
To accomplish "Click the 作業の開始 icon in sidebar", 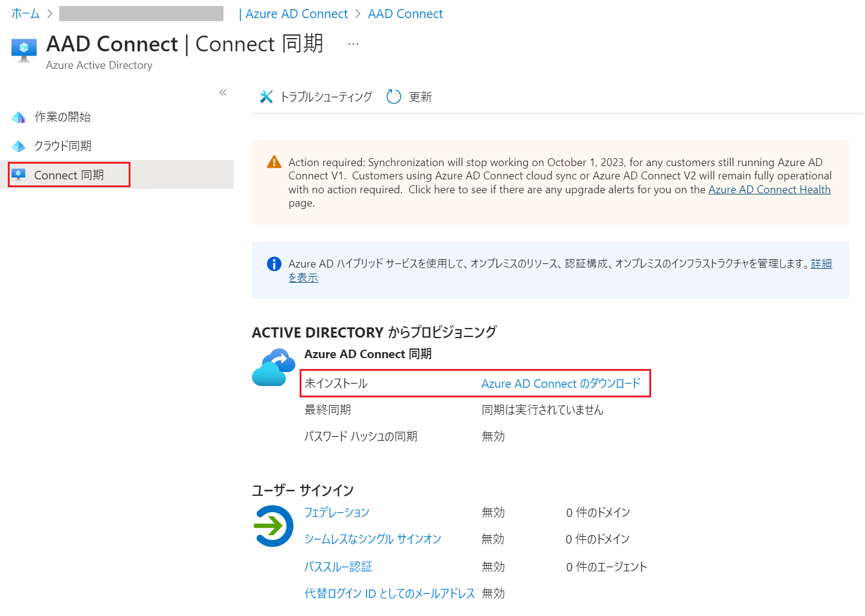I will (19, 117).
